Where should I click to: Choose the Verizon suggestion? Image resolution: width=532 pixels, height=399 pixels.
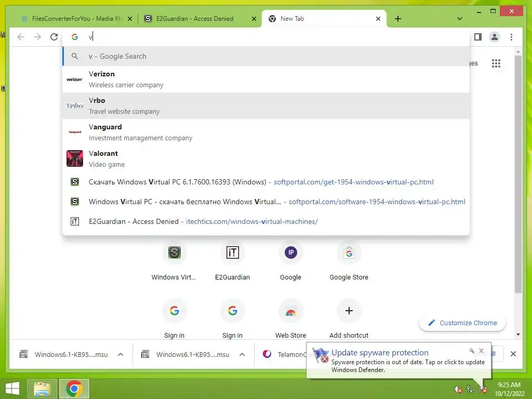click(266, 79)
